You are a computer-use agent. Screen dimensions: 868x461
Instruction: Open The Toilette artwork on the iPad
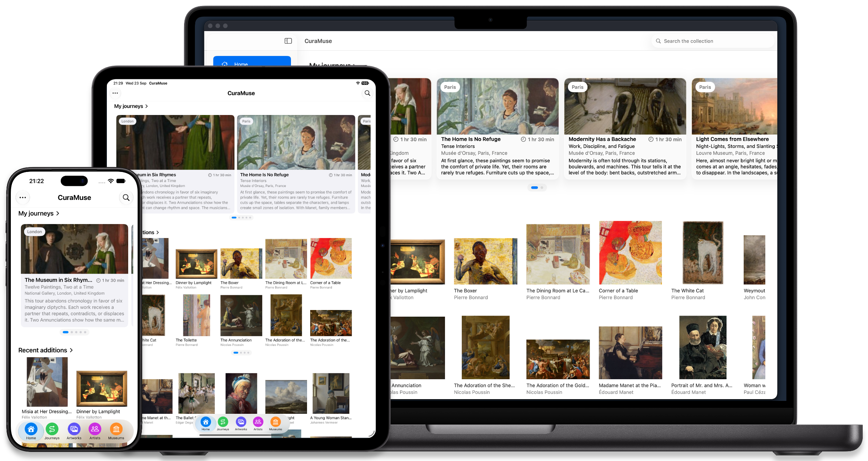tap(196, 320)
